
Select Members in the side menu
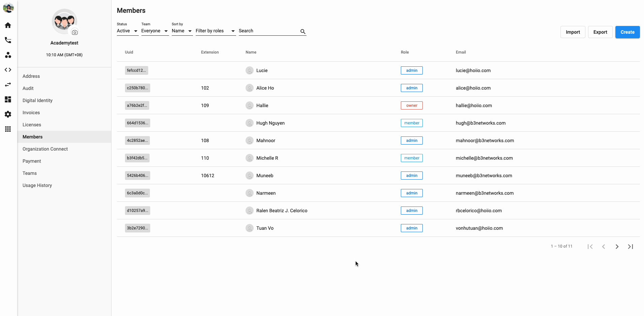(x=64, y=137)
